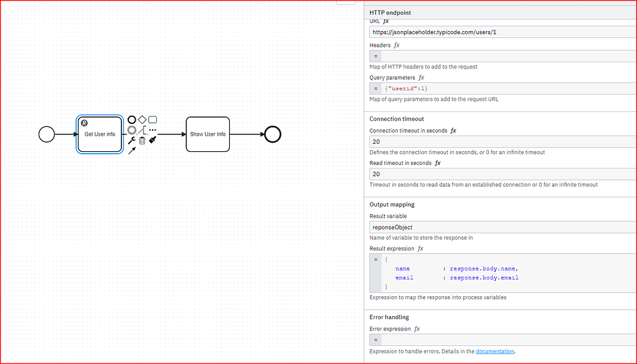The height and width of the screenshot is (364, 637).
Task: Click 'Name of variable to store the response' text
Action: [x=421, y=238]
